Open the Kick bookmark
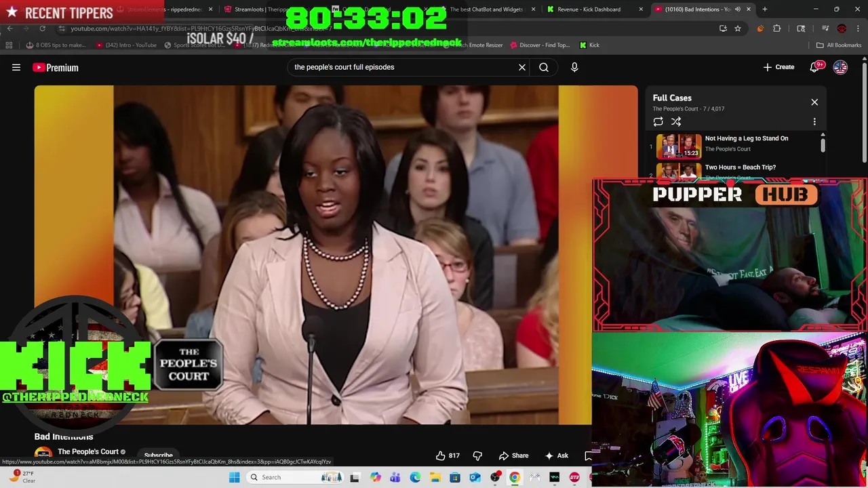Image resolution: width=868 pixels, height=488 pixels. click(589, 45)
